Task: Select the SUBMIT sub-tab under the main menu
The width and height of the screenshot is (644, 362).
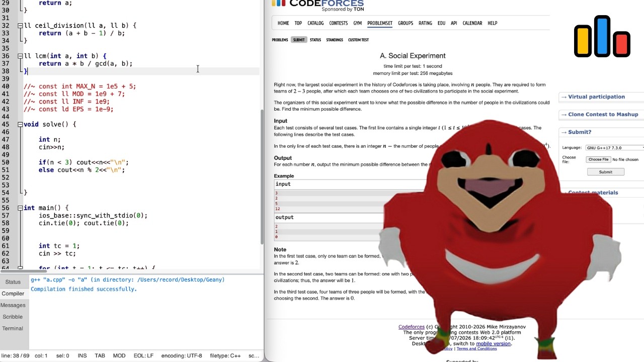Action: 299,40
